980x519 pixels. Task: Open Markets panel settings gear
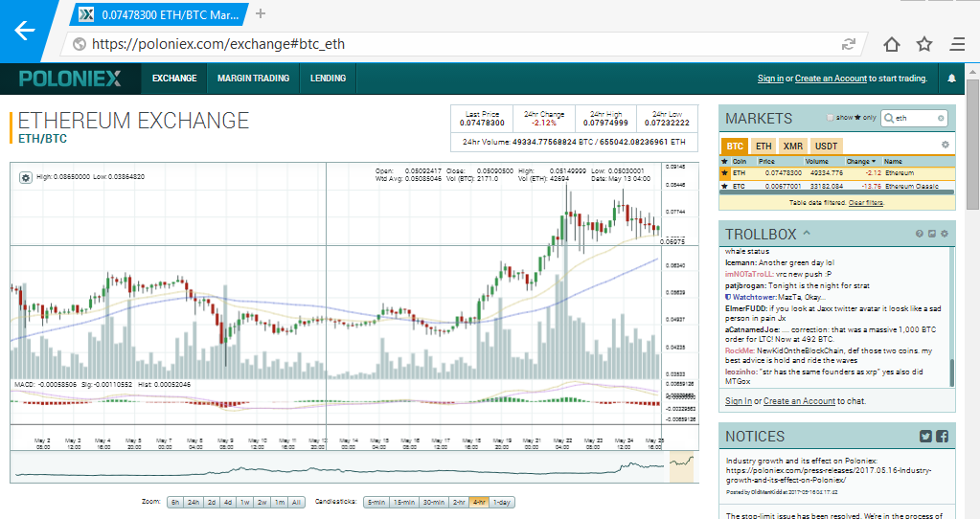pyautogui.click(x=945, y=145)
